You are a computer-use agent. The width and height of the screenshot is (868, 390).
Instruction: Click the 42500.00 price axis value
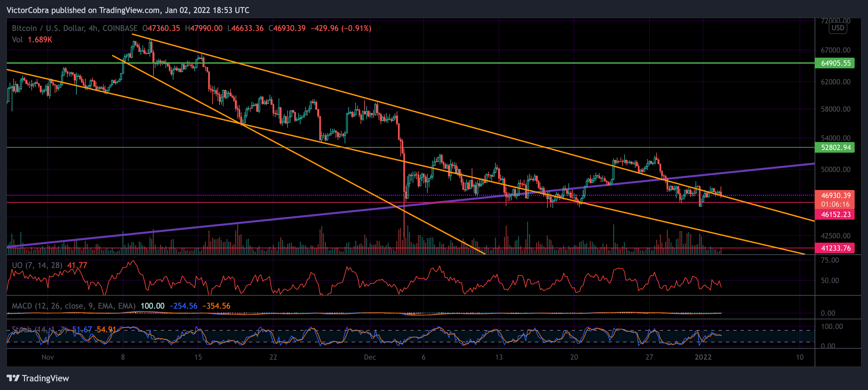(x=836, y=236)
